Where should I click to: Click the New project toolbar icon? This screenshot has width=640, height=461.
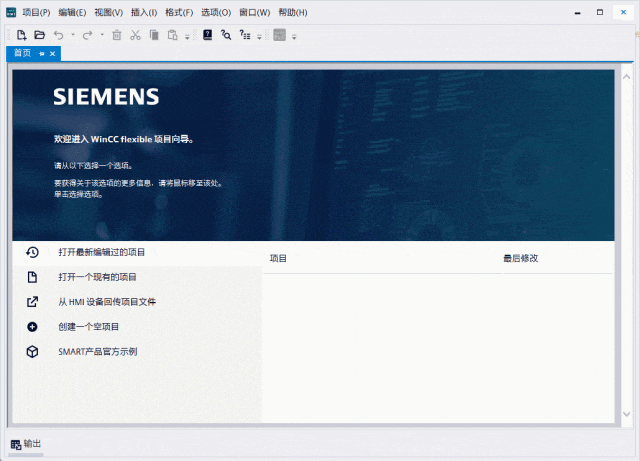tap(21, 35)
